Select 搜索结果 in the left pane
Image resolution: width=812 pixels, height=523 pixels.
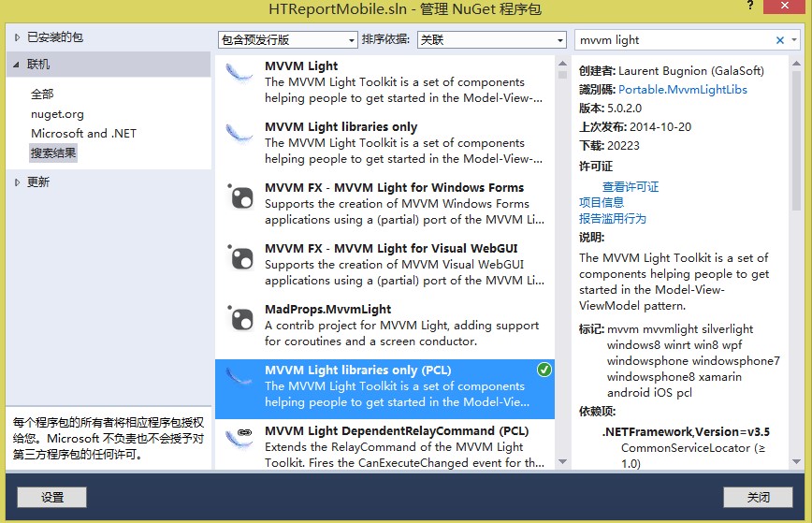[x=53, y=153]
